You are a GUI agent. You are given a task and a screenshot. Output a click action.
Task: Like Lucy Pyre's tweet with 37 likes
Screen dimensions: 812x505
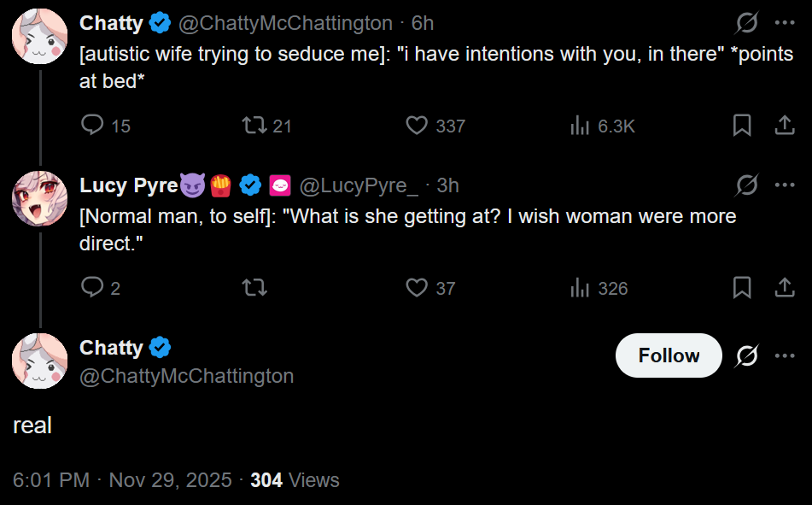coord(417,288)
